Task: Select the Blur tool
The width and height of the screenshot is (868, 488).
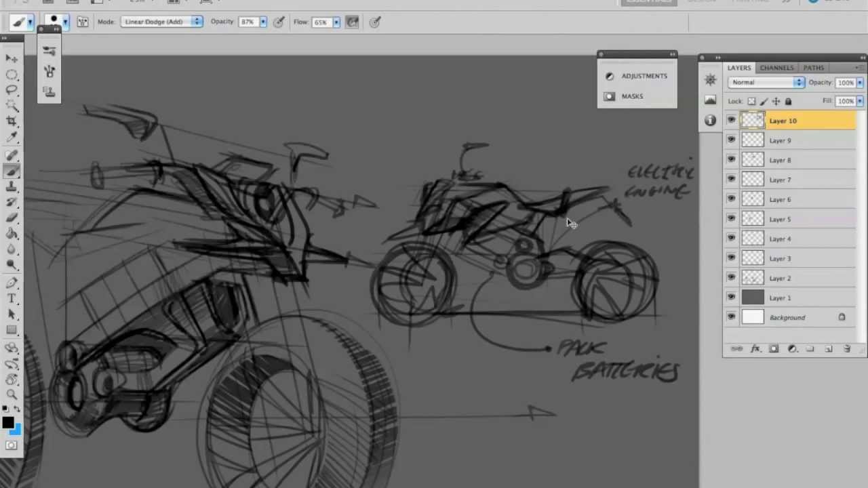Action: point(12,249)
